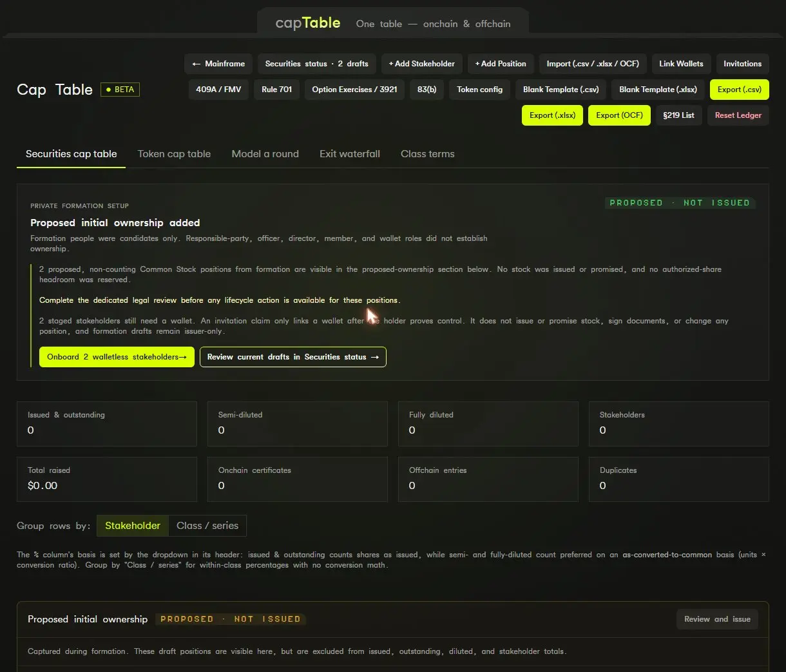786x672 pixels.
Task: Switch to the Model a round tab
Action: click(265, 154)
